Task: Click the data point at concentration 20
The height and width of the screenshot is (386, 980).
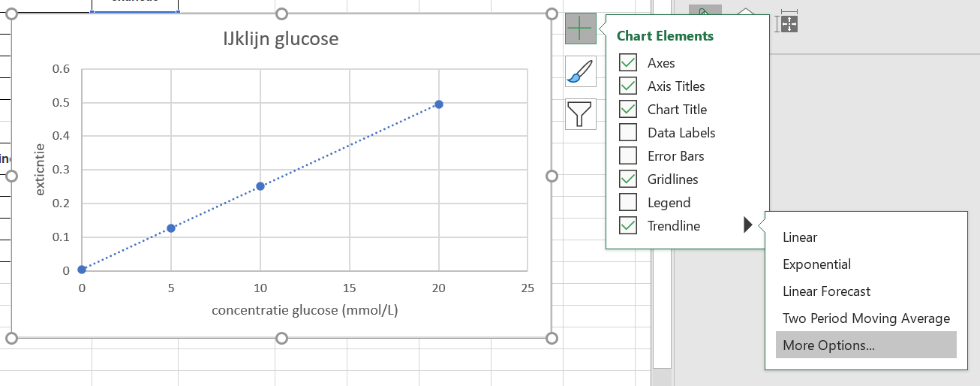Action: click(439, 104)
